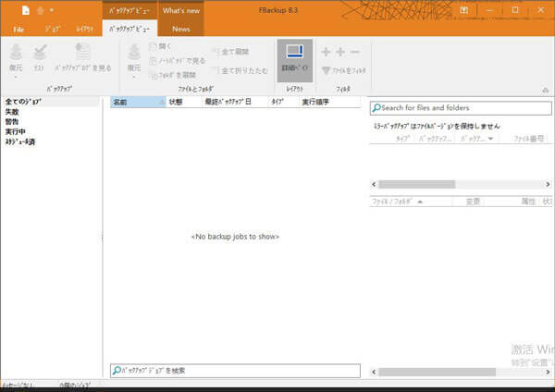Click ノートパッドで見る in the ribbon
Viewport: 555px width, 392px height.
coord(178,61)
